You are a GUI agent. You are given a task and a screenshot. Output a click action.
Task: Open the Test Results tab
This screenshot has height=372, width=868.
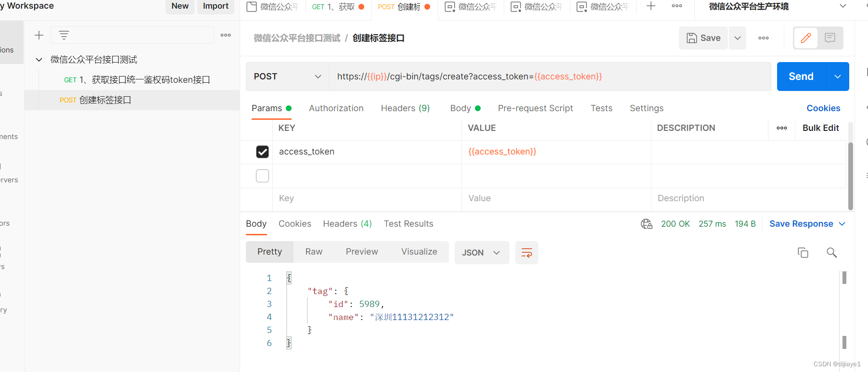(408, 224)
